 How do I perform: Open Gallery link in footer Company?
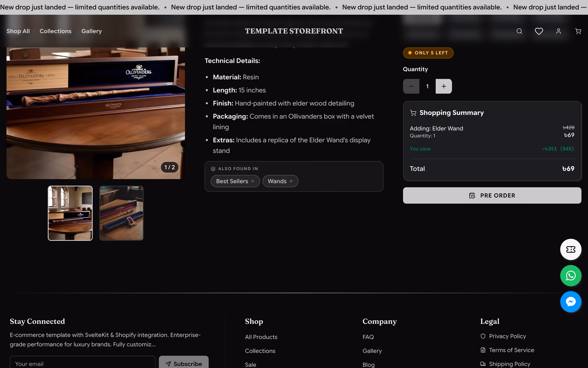372,351
